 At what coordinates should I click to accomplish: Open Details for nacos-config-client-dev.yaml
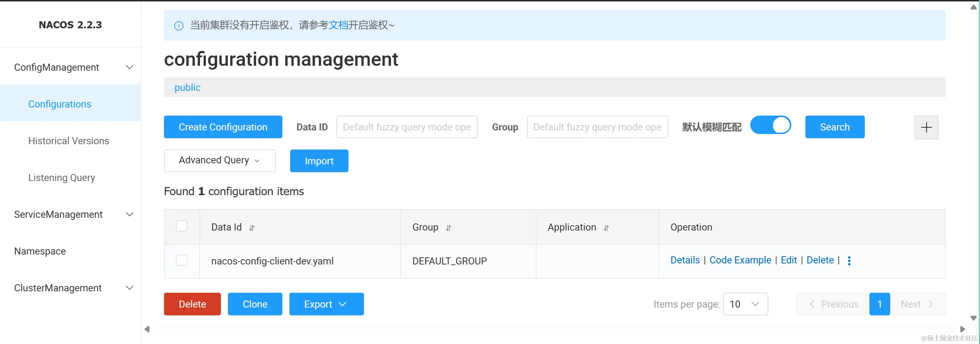(685, 260)
